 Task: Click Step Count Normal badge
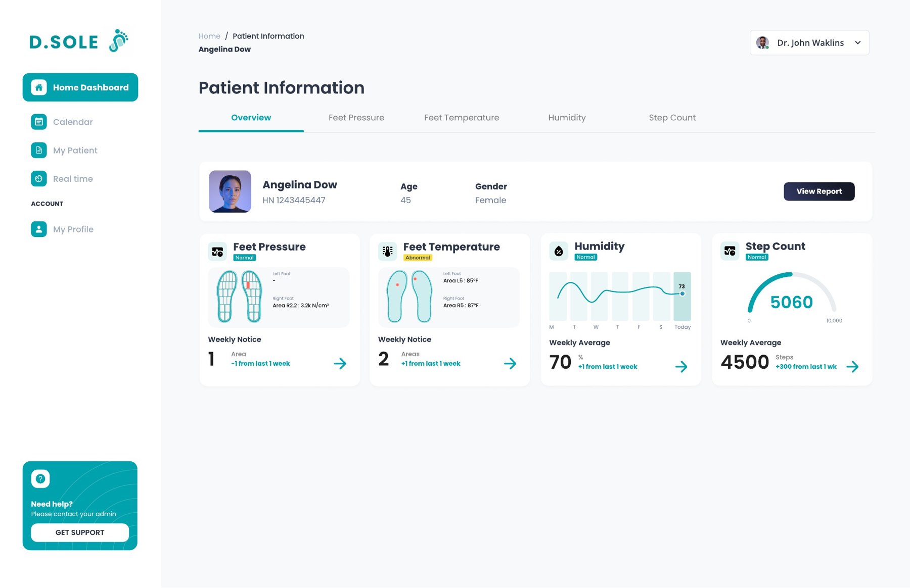pos(757,257)
